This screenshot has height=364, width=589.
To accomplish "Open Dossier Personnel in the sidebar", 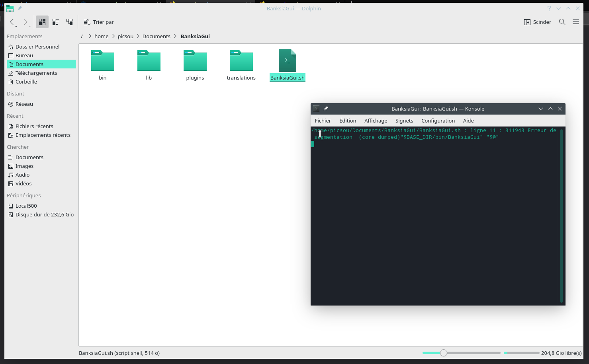I will pyautogui.click(x=41, y=47).
